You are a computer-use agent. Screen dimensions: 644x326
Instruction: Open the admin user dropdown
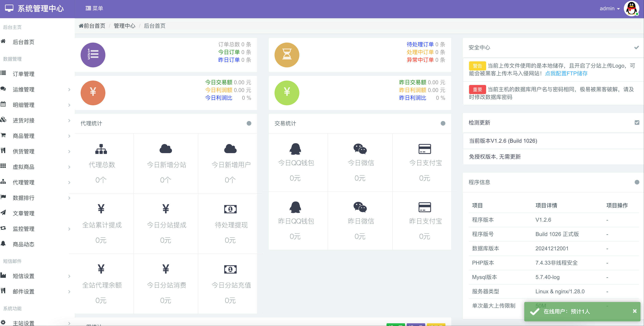click(610, 9)
